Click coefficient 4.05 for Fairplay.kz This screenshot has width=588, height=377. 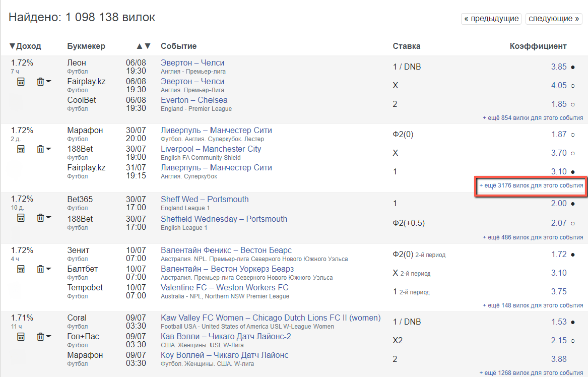[x=559, y=86]
